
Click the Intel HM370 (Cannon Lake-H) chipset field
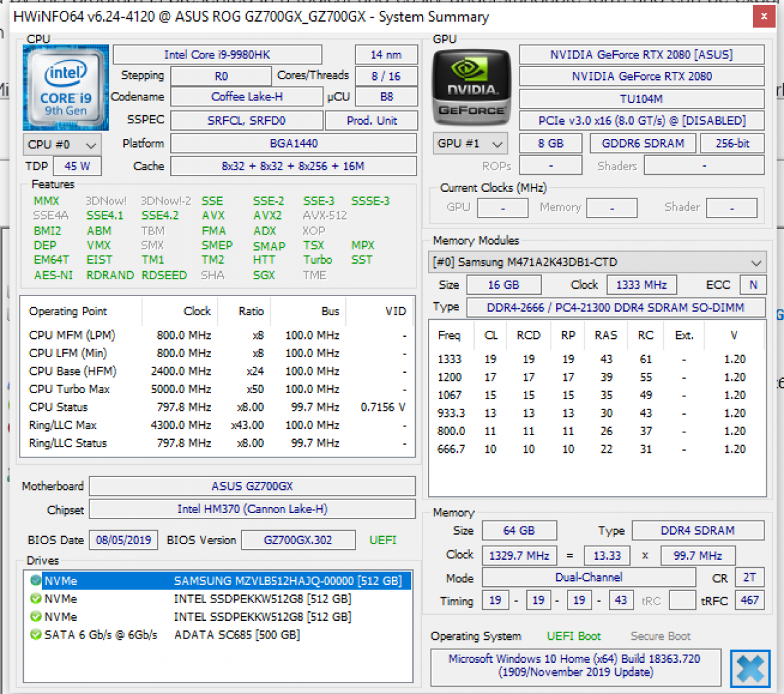point(252,509)
